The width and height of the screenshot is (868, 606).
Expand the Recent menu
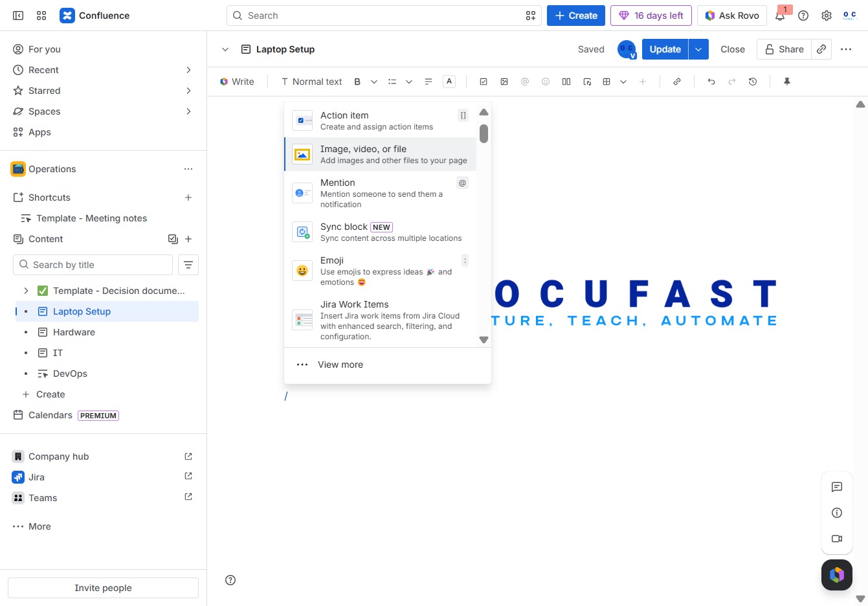tap(188, 70)
